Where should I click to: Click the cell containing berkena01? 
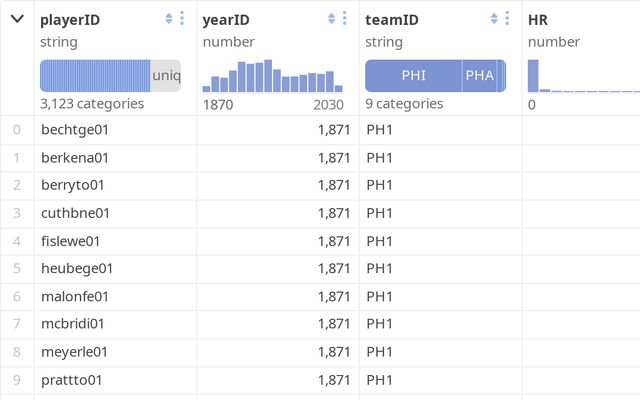(x=75, y=157)
